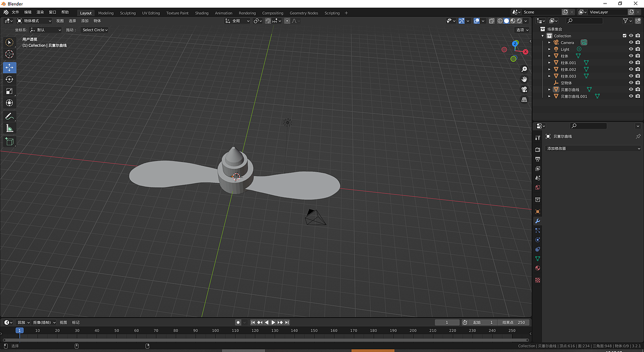Screen dimensions: 644x352
Task: Open the 添加修改器 add modifier dropdown
Action: pos(593,149)
